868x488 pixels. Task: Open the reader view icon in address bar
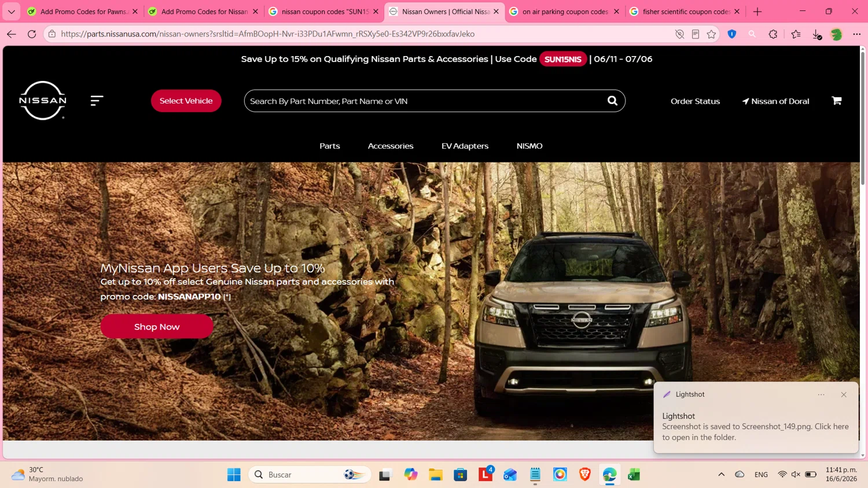point(696,34)
